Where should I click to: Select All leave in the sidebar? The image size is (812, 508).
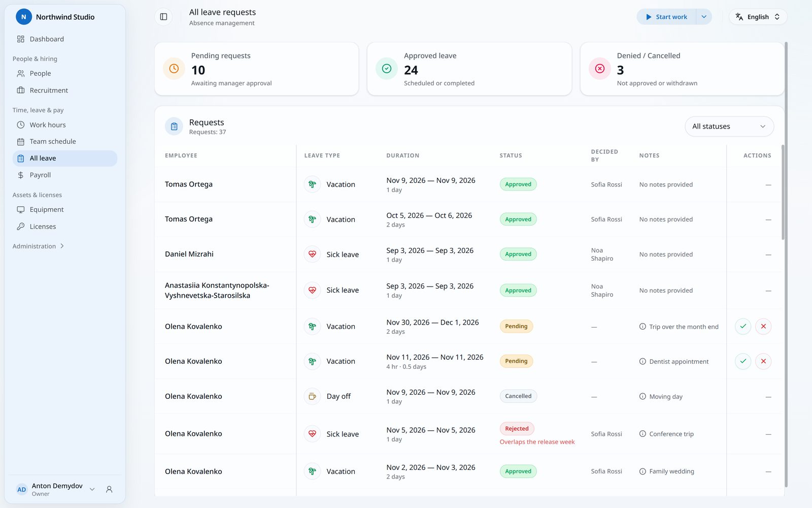(x=65, y=158)
